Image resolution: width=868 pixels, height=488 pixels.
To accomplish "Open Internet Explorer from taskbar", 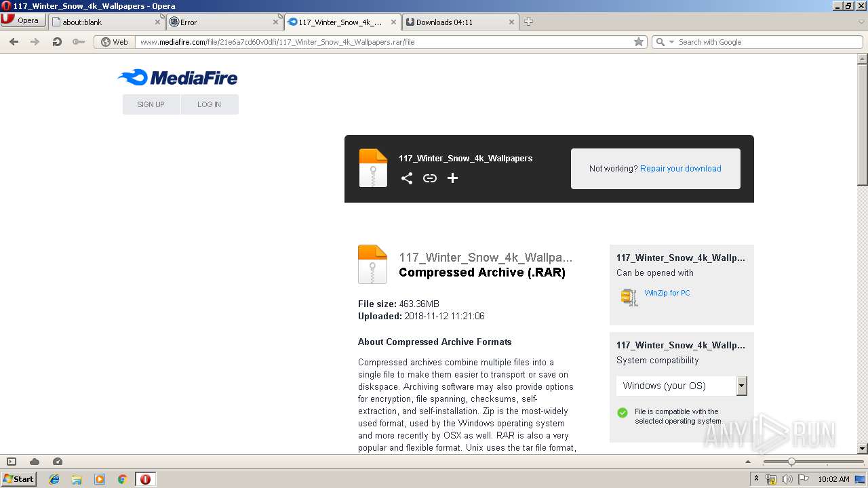I will coord(54,479).
